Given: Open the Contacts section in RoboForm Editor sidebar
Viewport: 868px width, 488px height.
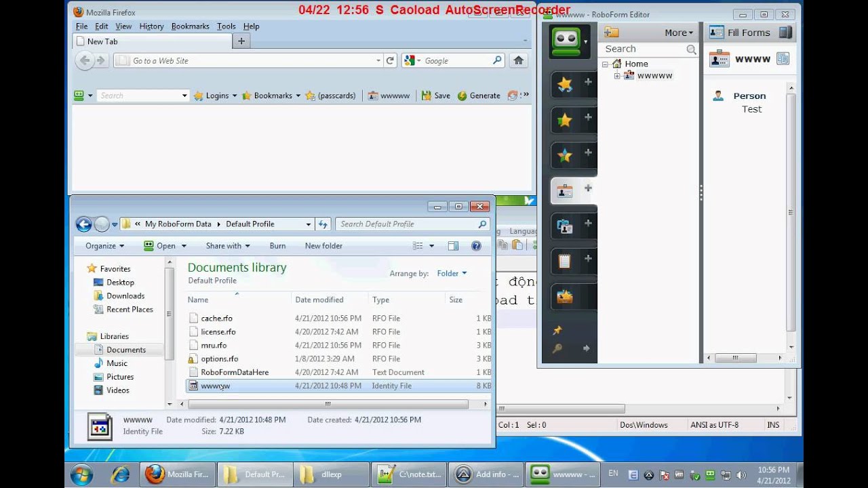Looking at the screenshot, I should 564,226.
